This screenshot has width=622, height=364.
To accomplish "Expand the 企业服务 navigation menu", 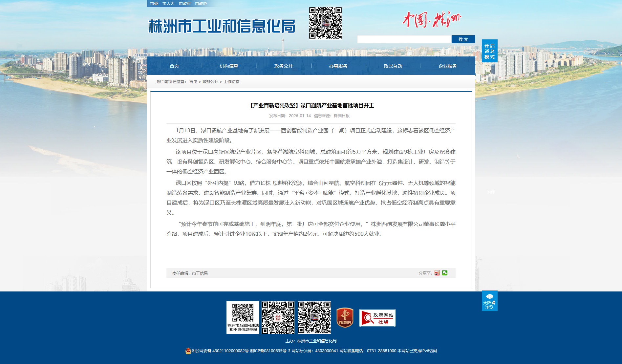I will coord(447,66).
